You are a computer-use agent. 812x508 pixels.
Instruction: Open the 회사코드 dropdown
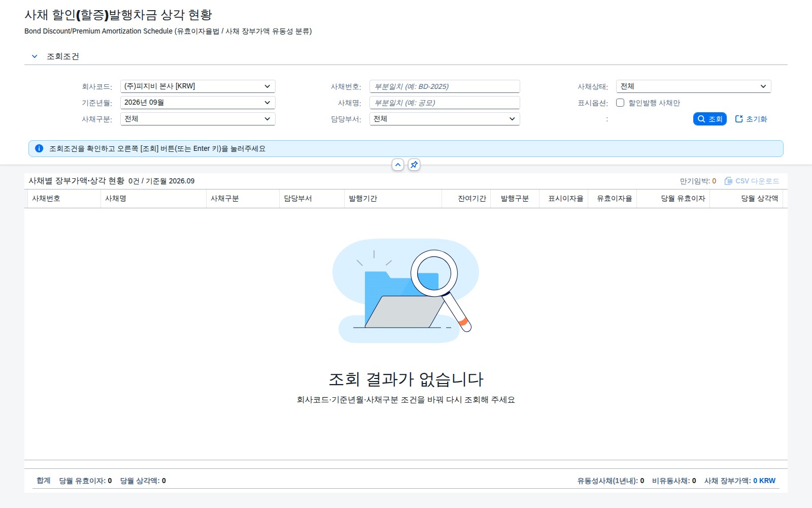pos(198,86)
